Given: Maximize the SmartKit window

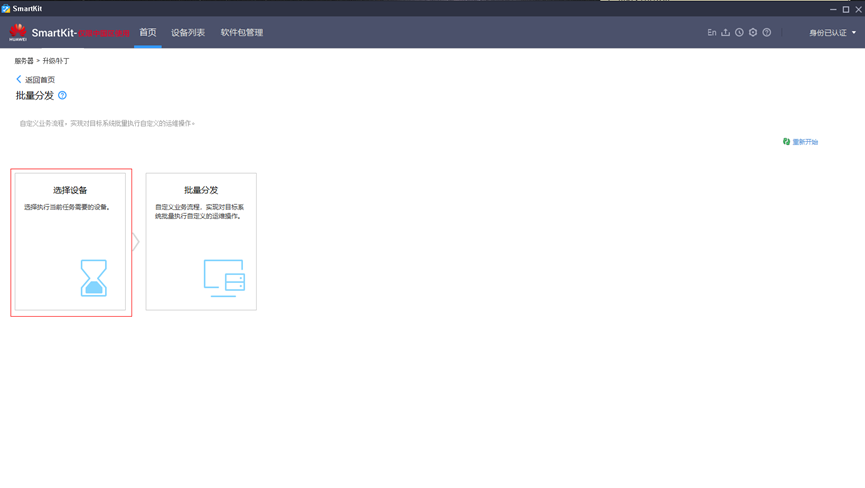Looking at the screenshot, I should 846,9.
